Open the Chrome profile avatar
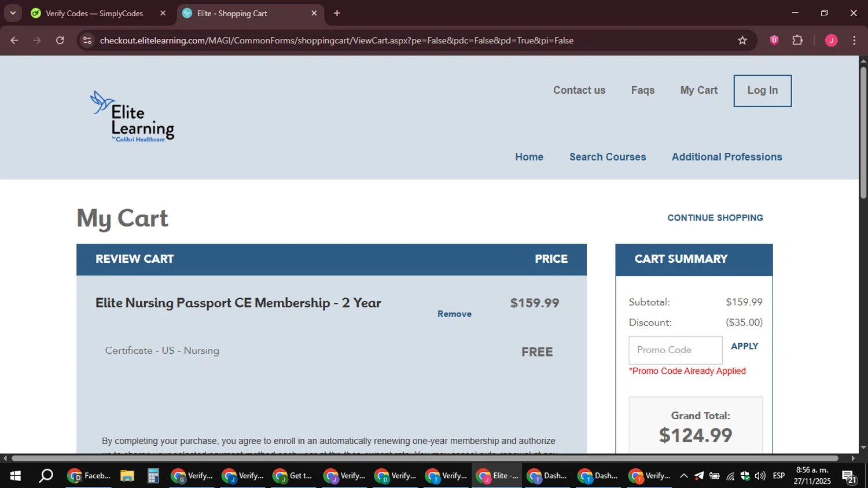Image resolution: width=868 pixels, height=488 pixels. pyautogui.click(x=831, y=41)
